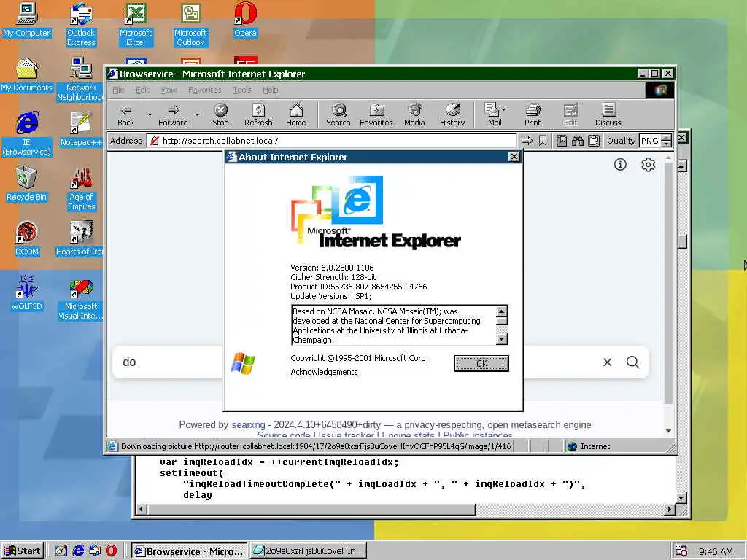
Task: Click Opera quick launch icon in taskbar
Action: (x=111, y=551)
